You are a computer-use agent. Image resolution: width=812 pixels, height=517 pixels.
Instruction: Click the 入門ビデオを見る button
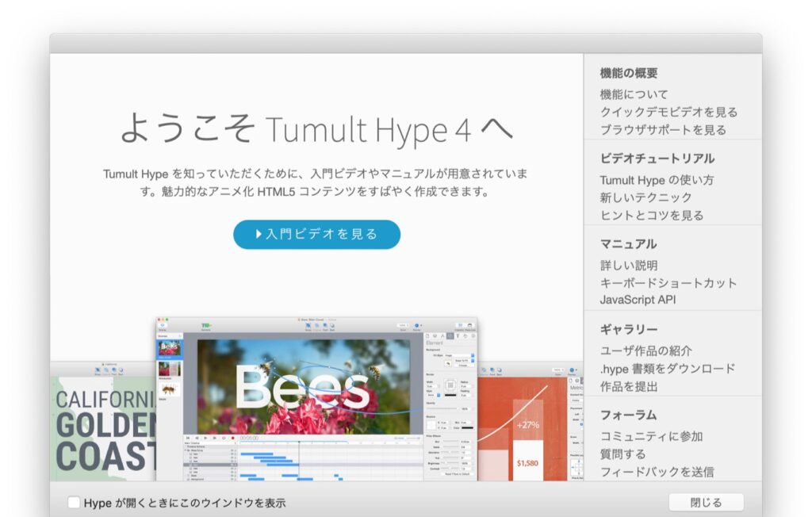click(316, 235)
